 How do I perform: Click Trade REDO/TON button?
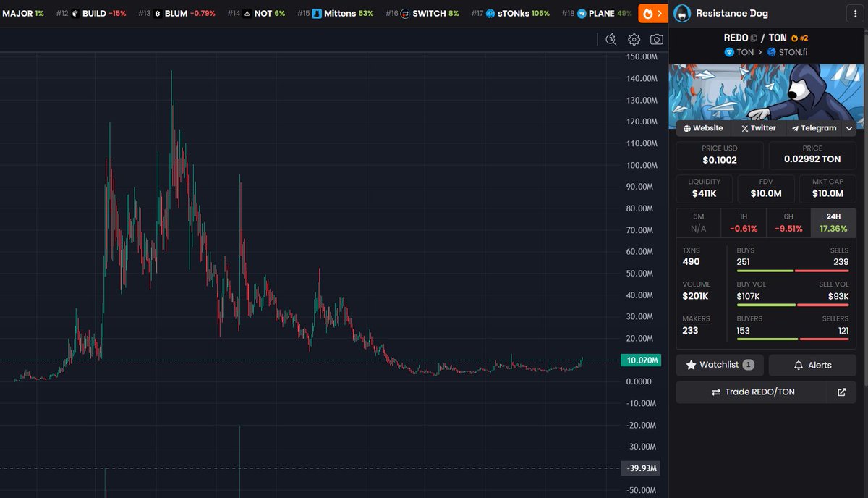[x=752, y=392]
